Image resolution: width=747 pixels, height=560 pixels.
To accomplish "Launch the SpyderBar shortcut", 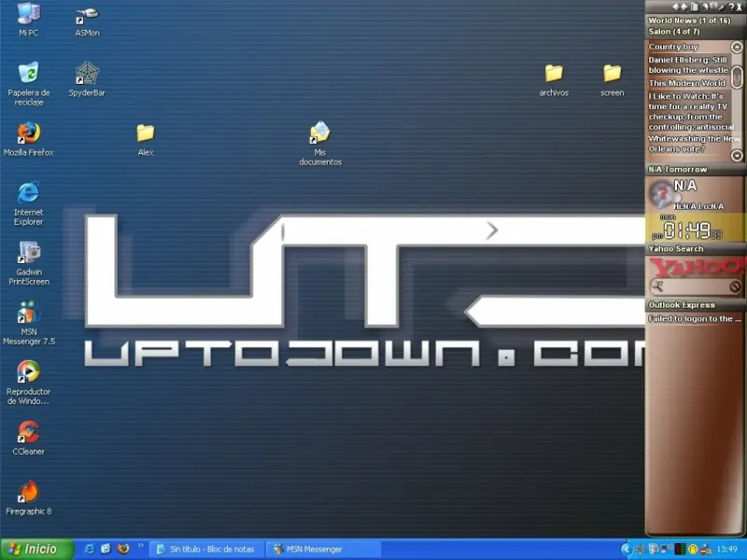I will [x=87, y=79].
